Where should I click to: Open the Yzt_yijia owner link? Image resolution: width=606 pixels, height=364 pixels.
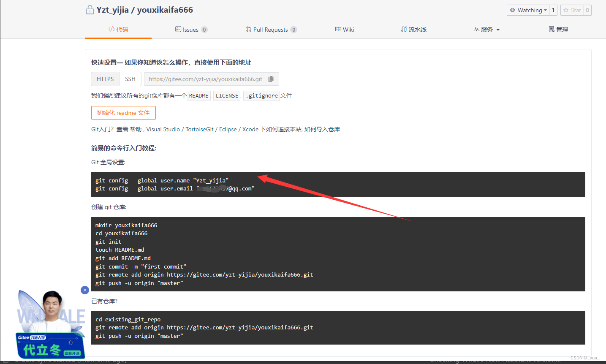(112, 10)
